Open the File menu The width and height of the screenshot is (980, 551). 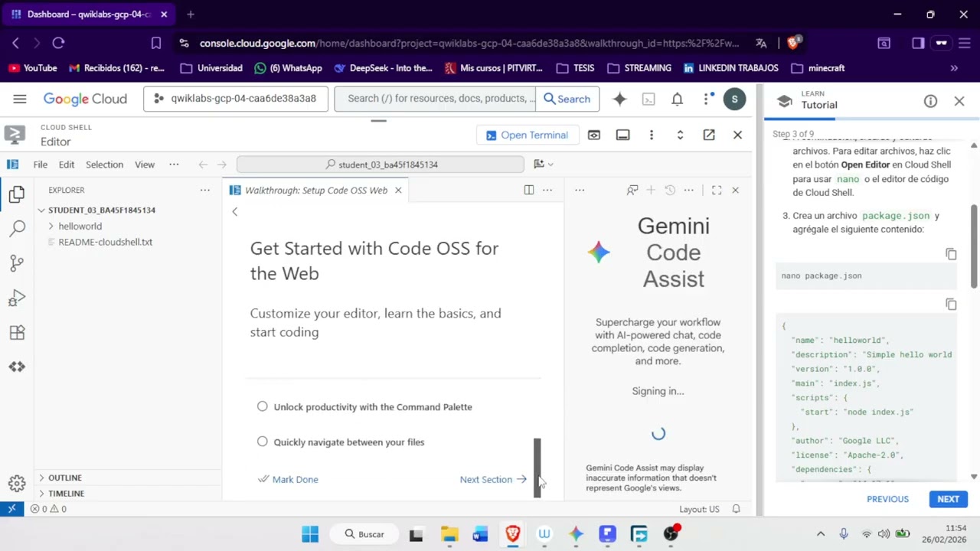tap(40, 164)
